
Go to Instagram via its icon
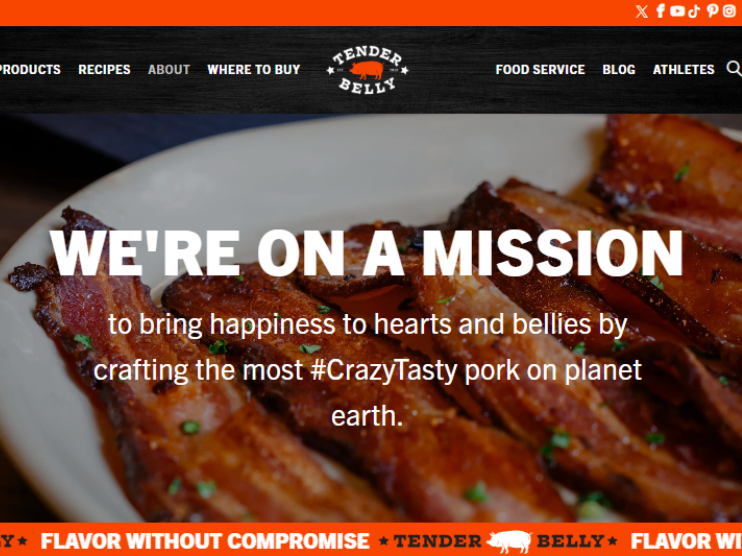[x=729, y=11]
